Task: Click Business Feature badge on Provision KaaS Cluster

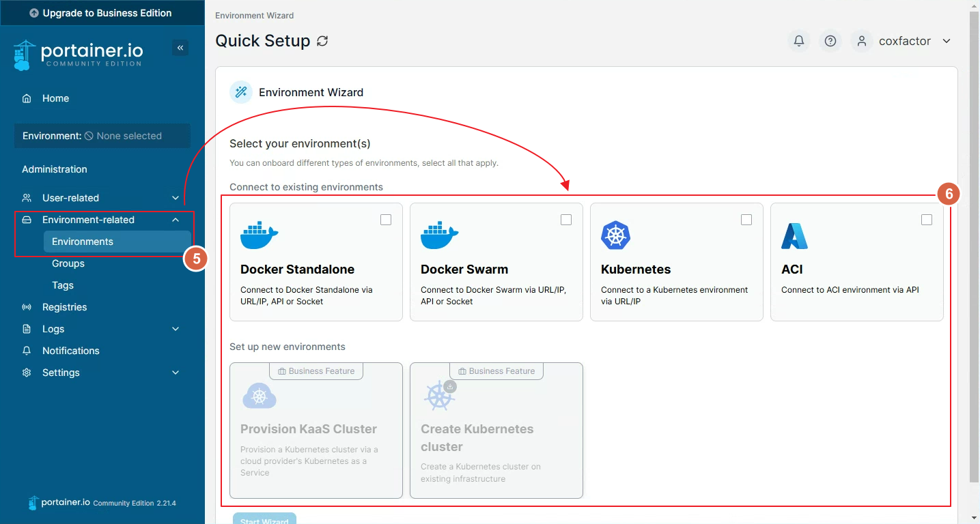Action: tap(316, 371)
